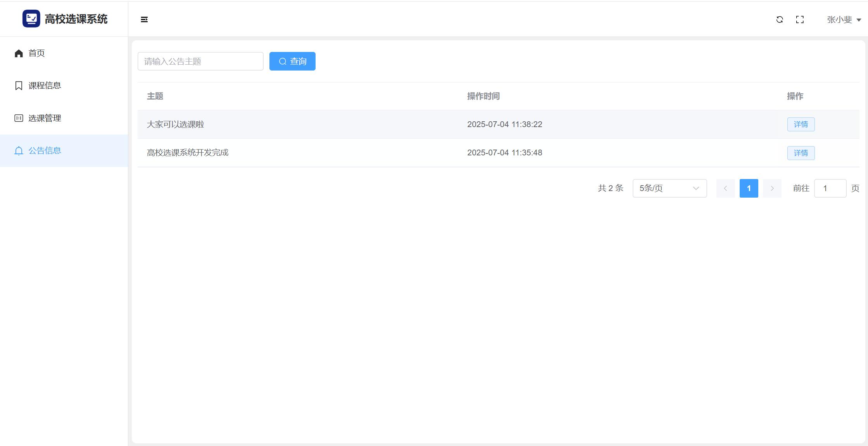
Task: Collapse the sidebar with the hamburger icon
Action: click(144, 19)
